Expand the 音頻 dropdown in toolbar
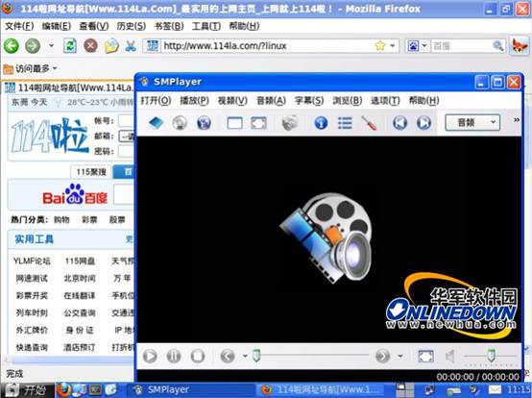This screenshot has width=532, height=398. [x=472, y=123]
